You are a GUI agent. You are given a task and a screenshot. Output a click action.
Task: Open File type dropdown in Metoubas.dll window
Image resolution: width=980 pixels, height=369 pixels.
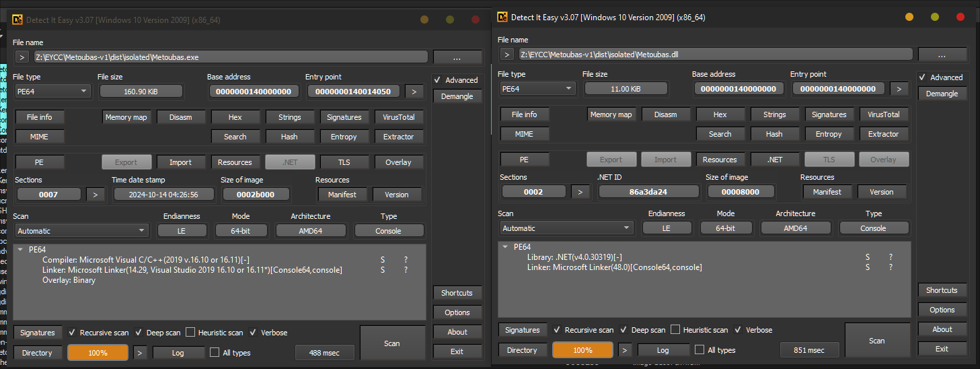(x=538, y=88)
